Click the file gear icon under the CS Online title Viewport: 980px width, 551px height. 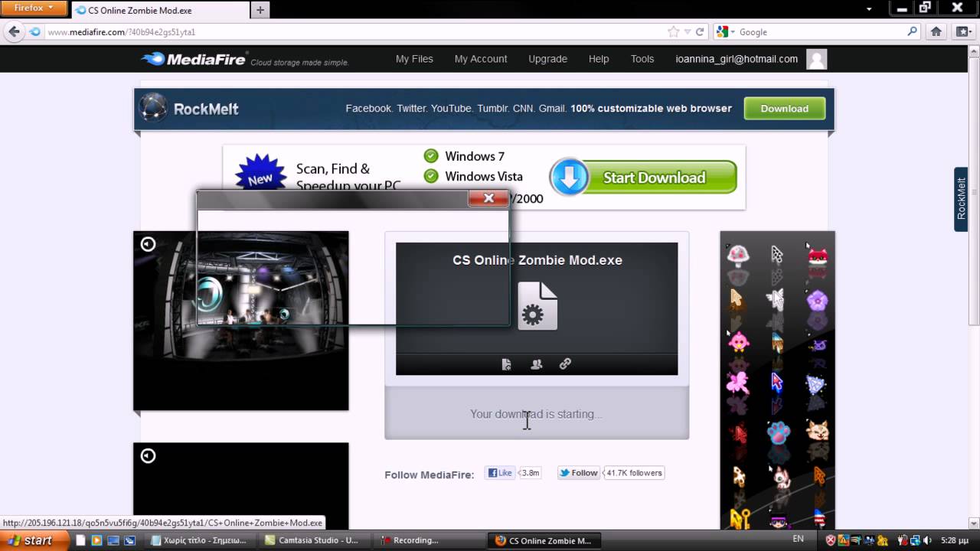[537, 306]
